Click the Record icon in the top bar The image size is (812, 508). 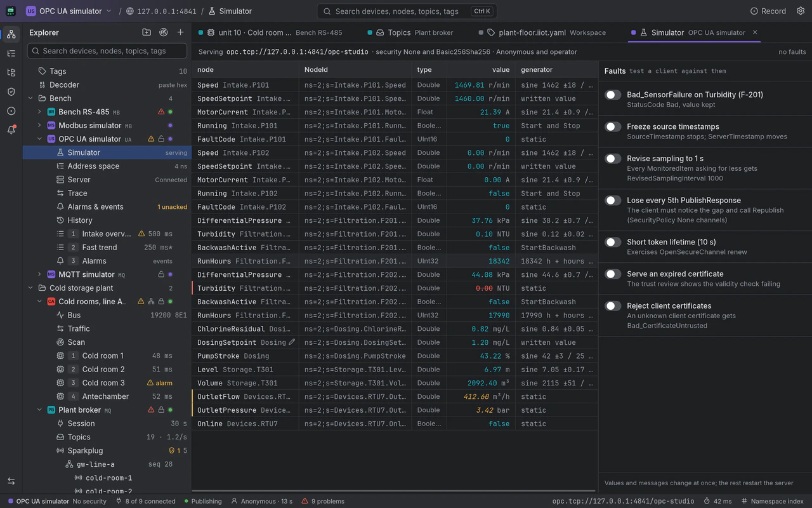click(x=754, y=11)
